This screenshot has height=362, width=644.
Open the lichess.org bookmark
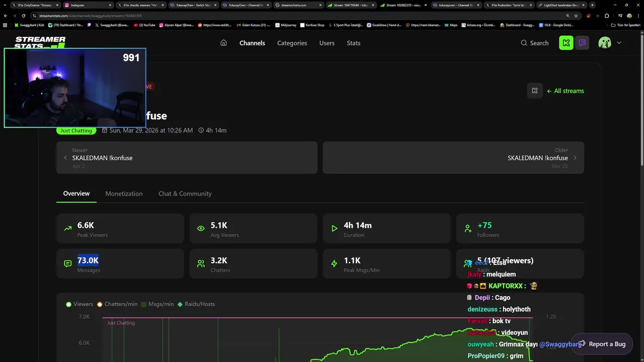pyautogui.click(x=478, y=25)
